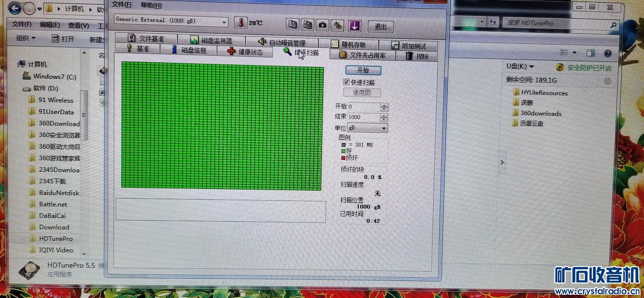644x298 pixels.
Task: Select the Windows7 (C:) drive
Action: click(49, 77)
